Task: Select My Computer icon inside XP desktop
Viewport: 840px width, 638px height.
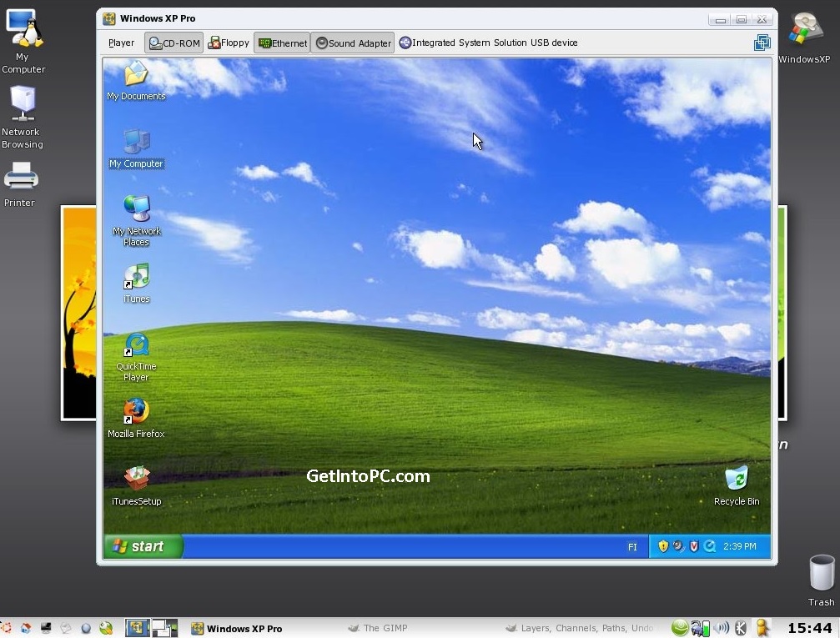Action: coord(136,149)
